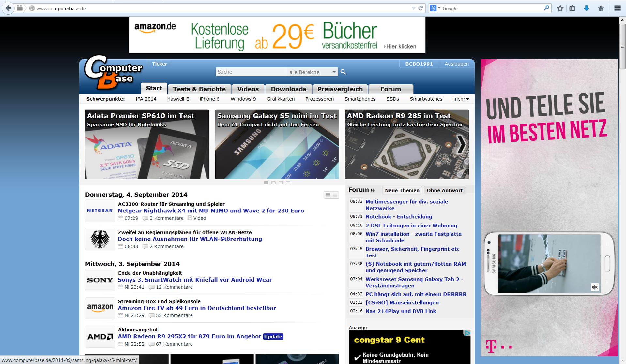
Task: Open the AMD Radeon R9 285 test teaser
Action: [x=407, y=144]
